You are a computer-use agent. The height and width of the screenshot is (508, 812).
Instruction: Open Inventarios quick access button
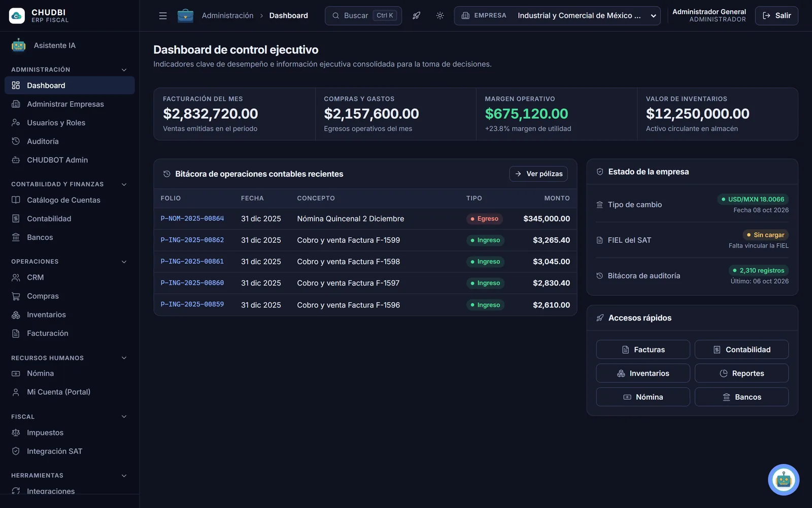tap(643, 373)
